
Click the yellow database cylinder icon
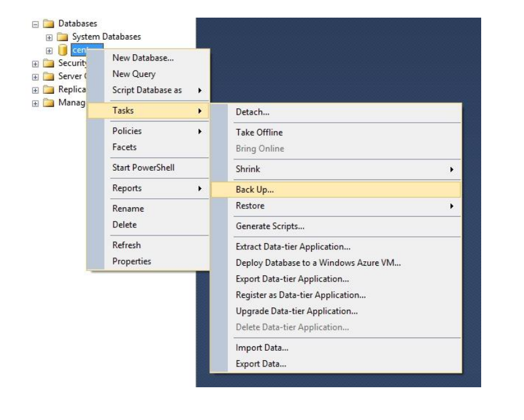[x=62, y=50]
